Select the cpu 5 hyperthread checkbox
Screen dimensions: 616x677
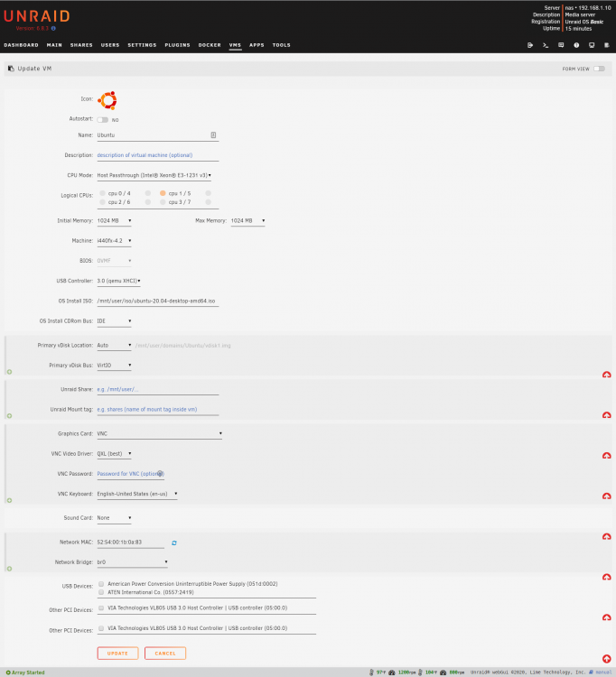(x=209, y=193)
